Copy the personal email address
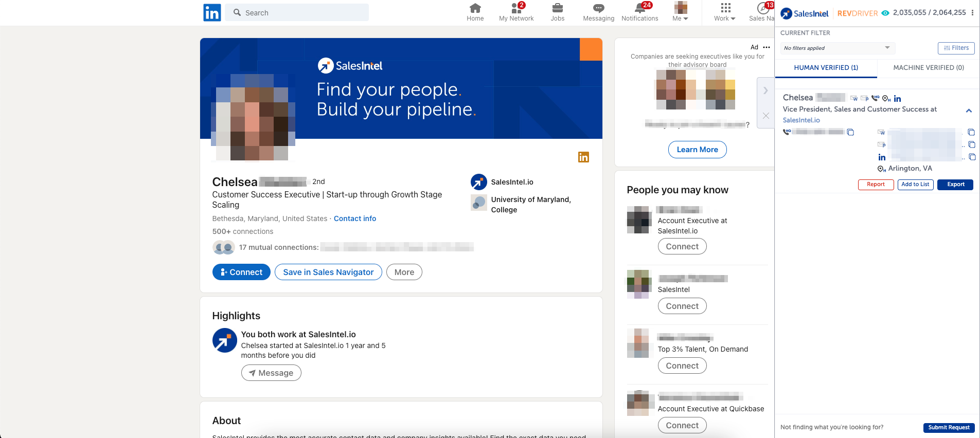Image resolution: width=980 pixels, height=438 pixels. pyautogui.click(x=972, y=144)
